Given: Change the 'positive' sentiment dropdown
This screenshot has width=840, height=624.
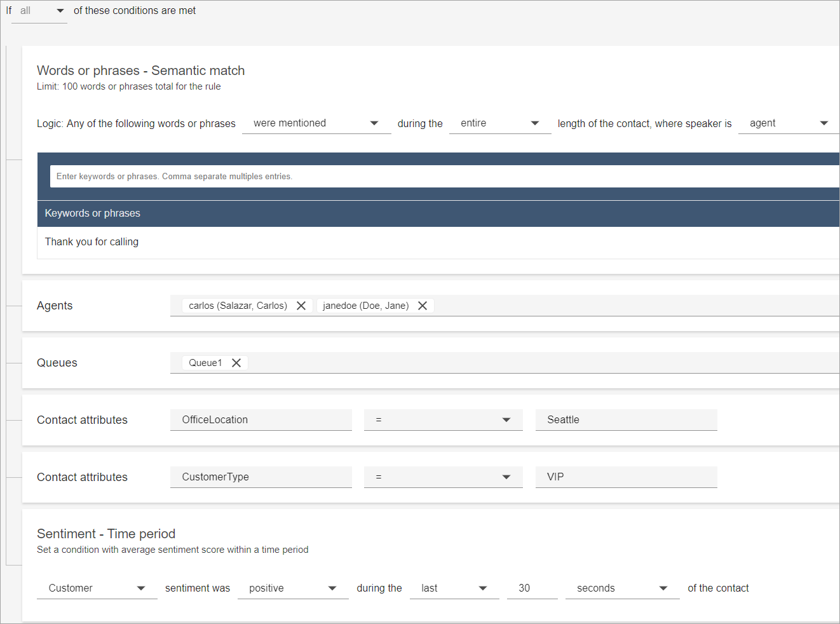Looking at the screenshot, I should tap(293, 588).
